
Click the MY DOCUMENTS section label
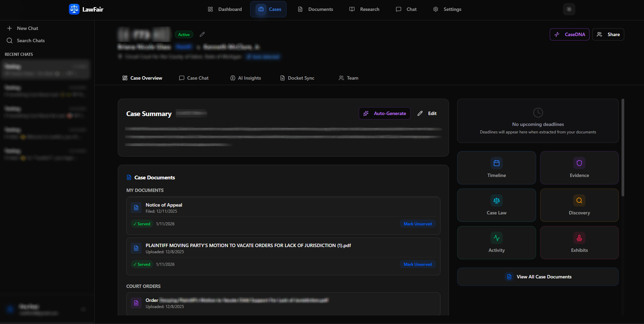click(145, 190)
